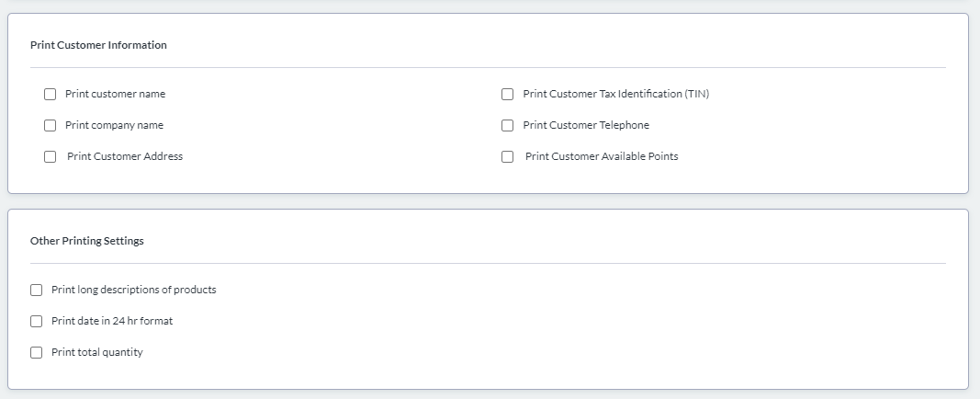Click the "Print Customer Telephone" label text
The width and height of the screenshot is (980, 399).
[586, 125]
